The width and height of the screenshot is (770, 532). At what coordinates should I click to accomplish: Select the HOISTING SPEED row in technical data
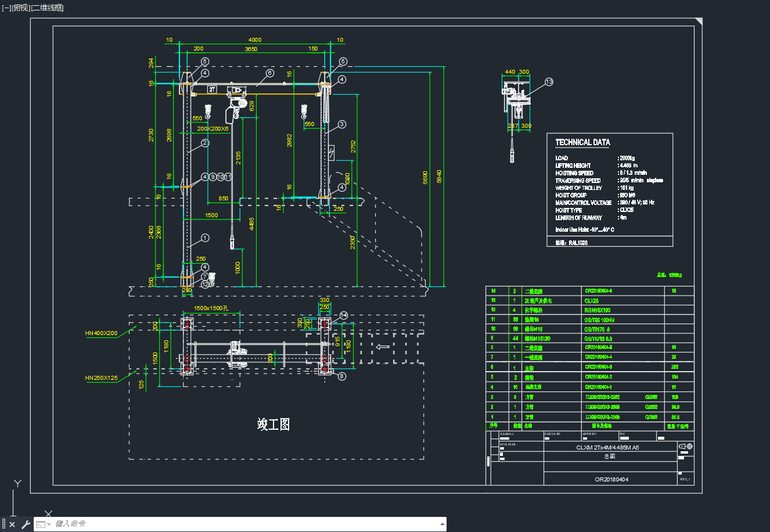tap(601, 173)
